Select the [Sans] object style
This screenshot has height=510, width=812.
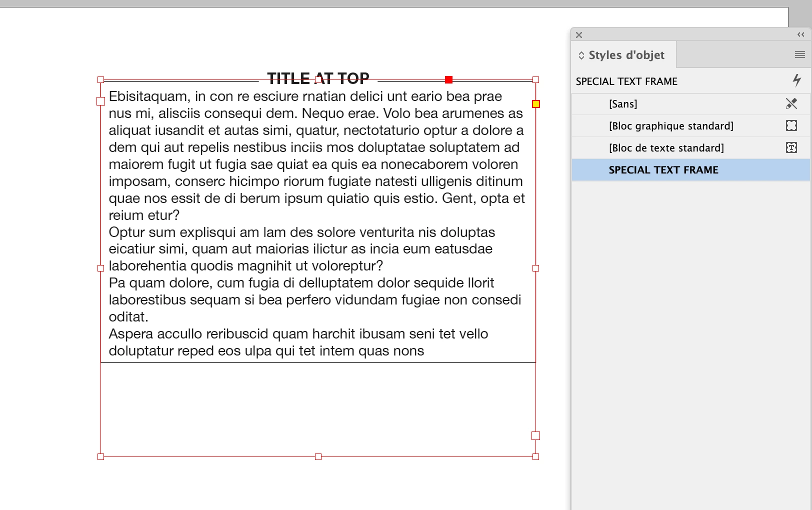[x=690, y=104]
